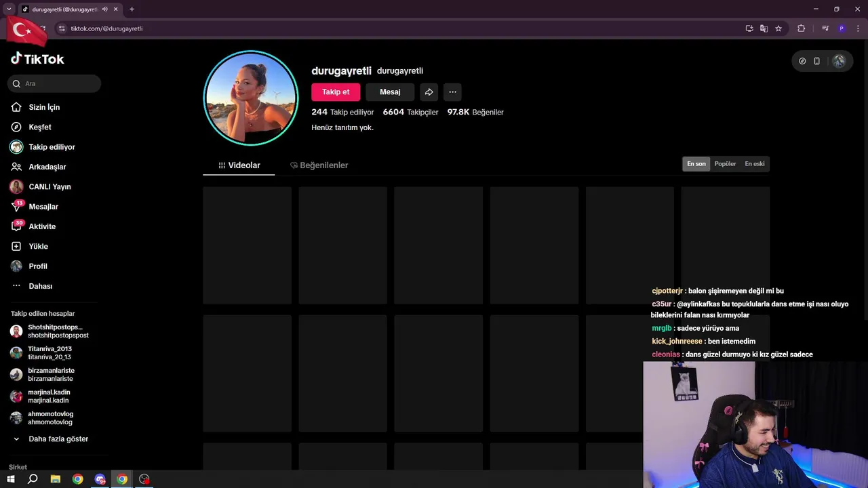Sort videos by Popüler
The width and height of the screenshot is (868, 488).
point(725,164)
